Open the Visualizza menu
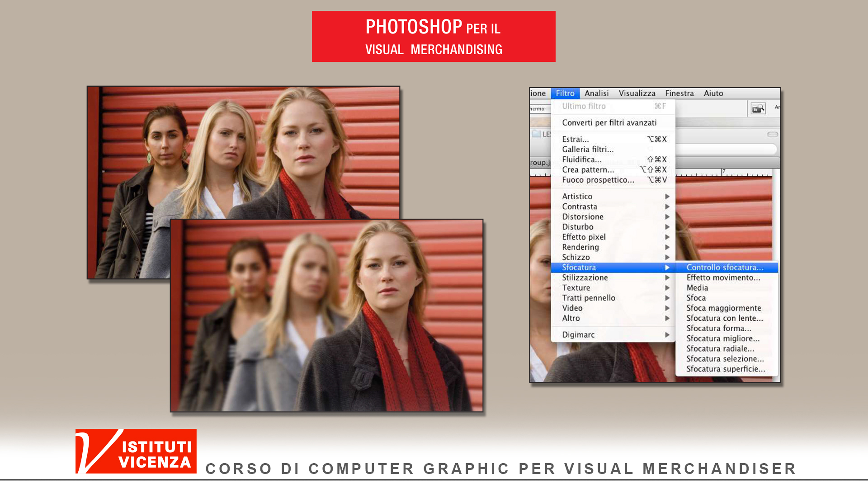This screenshot has width=868, height=488. tap(637, 94)
